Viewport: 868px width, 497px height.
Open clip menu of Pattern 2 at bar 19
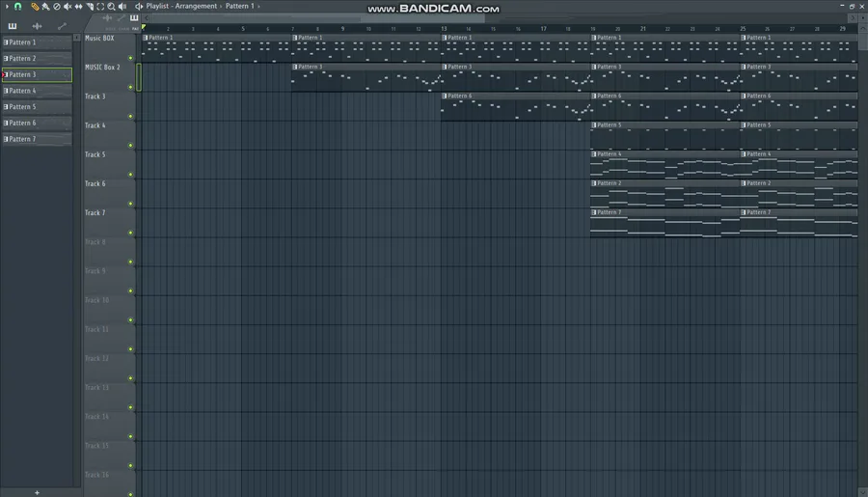point(594,183)
